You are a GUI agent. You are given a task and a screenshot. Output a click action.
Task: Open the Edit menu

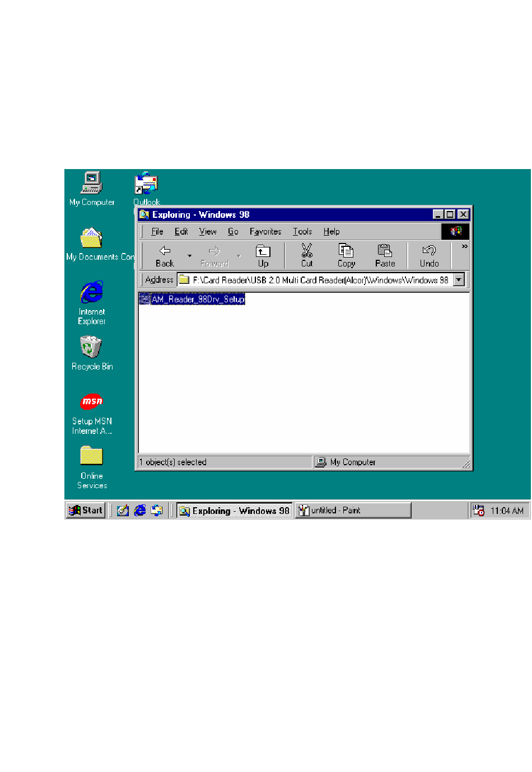tap(181, 231)
